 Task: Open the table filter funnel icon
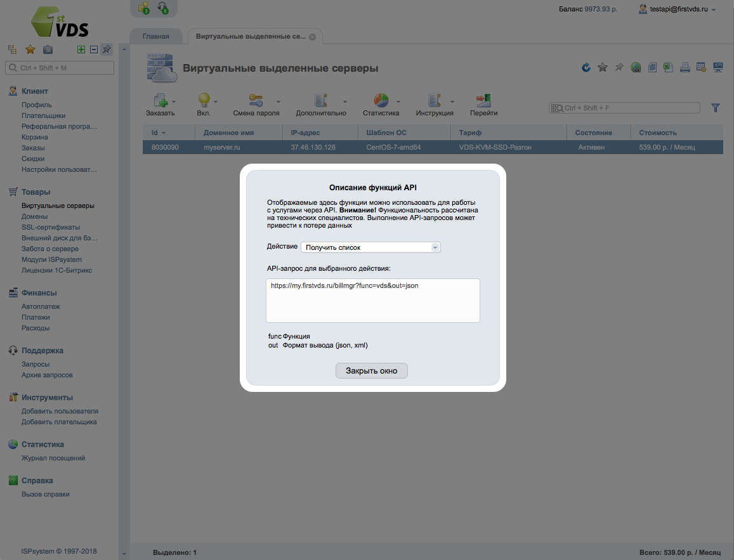tap(716, 107)
